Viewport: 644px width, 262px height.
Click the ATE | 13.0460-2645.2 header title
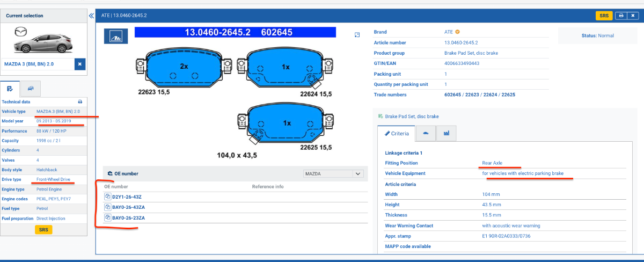tap(125, 16)
